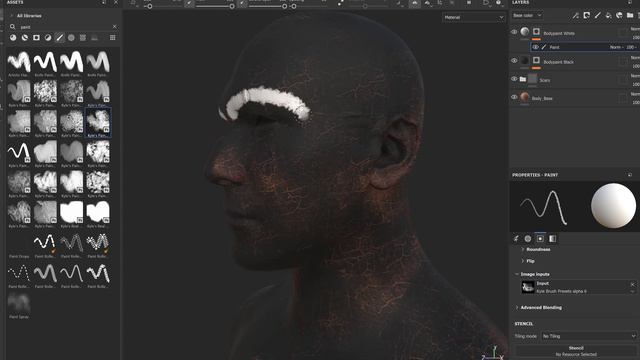Hide the Scars folder layer
640x360 pixels.
[514, 79]
